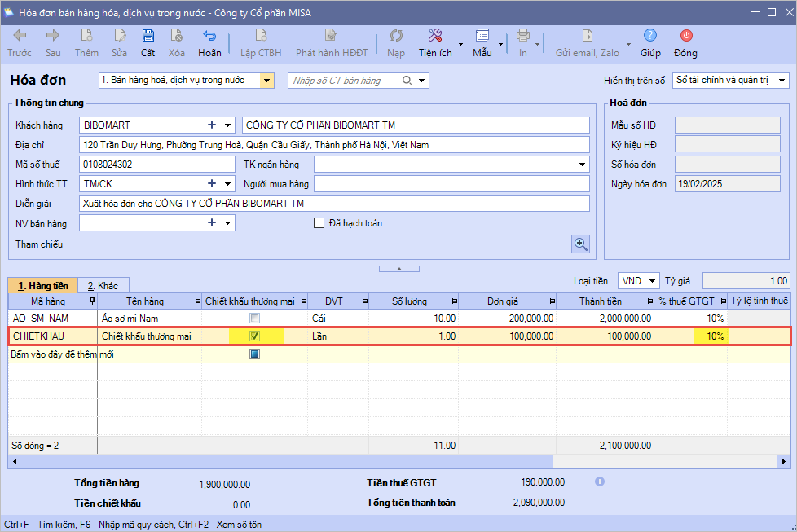Click search icon in Nhập số CT bán hàng
Screen dimensions: 797x532
tap(407, 81)
